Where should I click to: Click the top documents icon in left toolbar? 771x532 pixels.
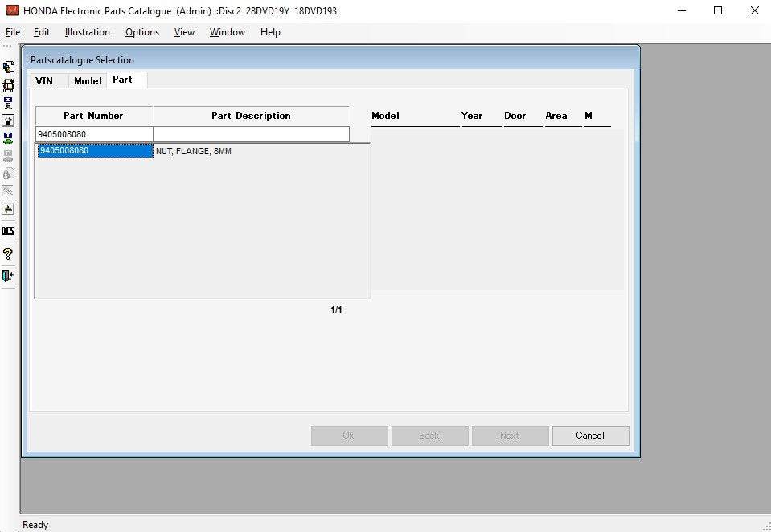click(x=8, y=68)
